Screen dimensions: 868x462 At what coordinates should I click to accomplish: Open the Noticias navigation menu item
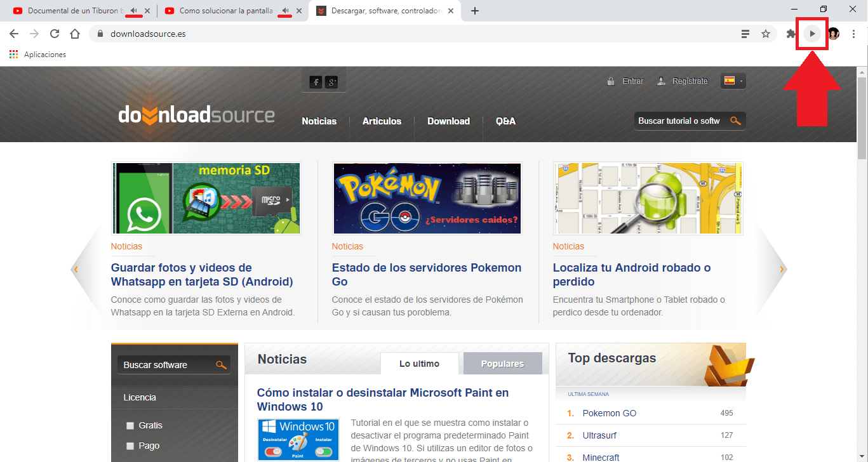coord(319,121)
